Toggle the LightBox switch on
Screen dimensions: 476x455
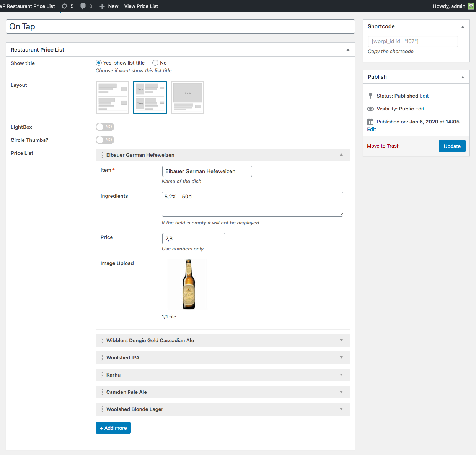105,127
